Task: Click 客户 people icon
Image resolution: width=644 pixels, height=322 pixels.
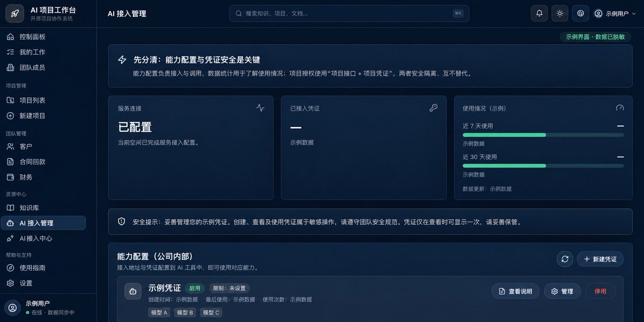Action: [10, 147]
